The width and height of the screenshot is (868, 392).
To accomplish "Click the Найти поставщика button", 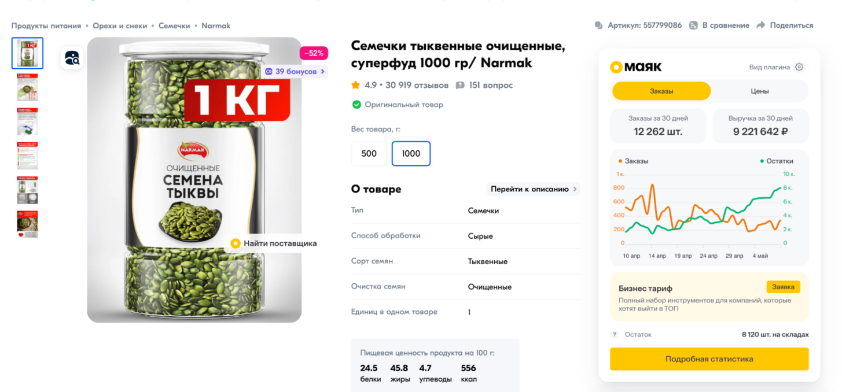I will (x=274, y=243).
